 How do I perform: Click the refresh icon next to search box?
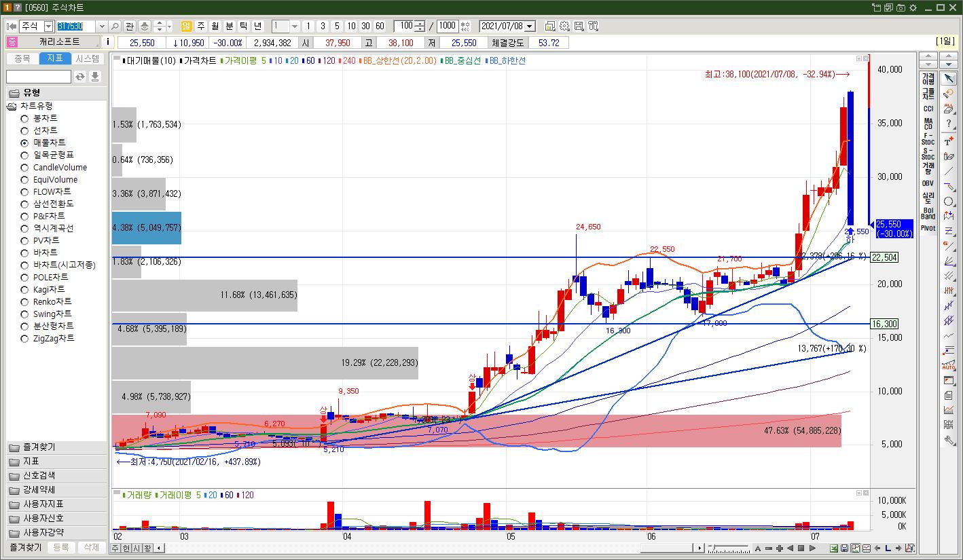(x=80, y=77)
